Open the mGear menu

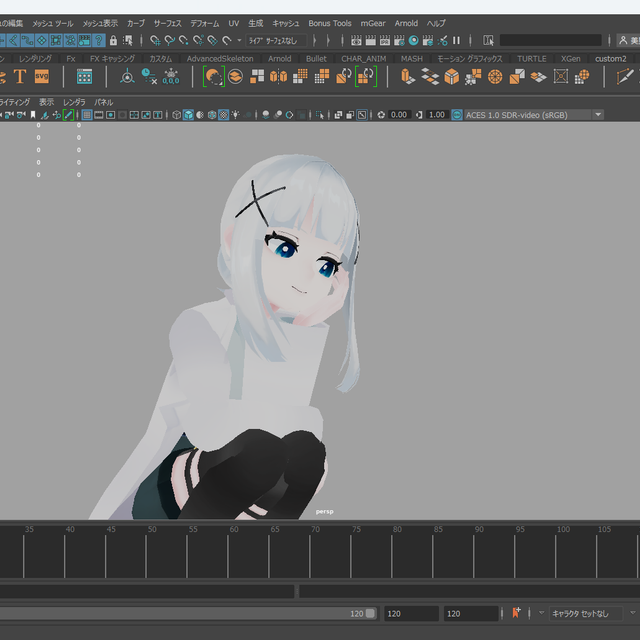click(373, 23)
